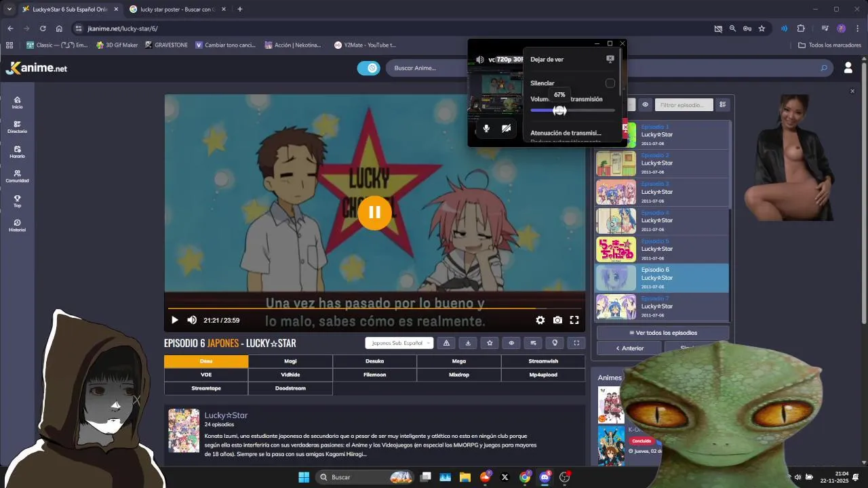Select the Doodstream server

point(290,388)
